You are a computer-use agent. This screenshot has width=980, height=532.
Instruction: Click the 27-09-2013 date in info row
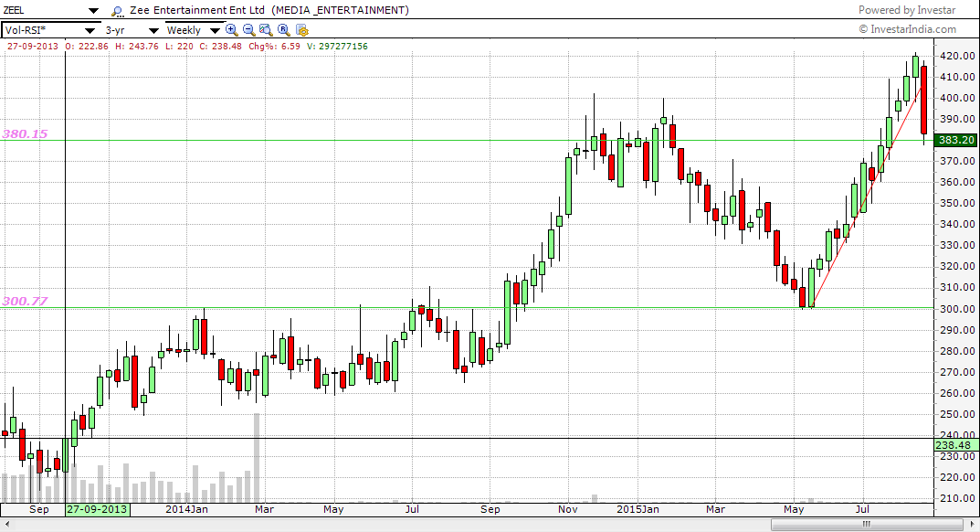(x=33, y=47)
